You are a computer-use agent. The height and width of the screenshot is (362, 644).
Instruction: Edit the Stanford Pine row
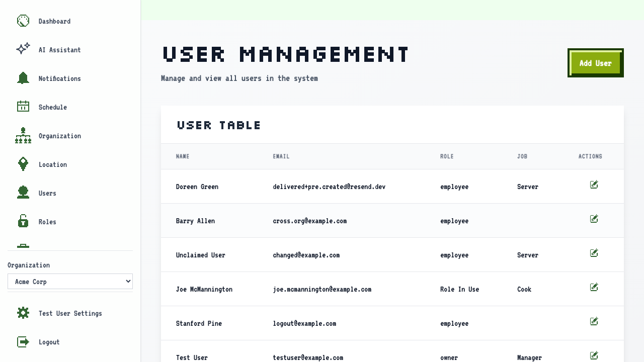[594, 322]
